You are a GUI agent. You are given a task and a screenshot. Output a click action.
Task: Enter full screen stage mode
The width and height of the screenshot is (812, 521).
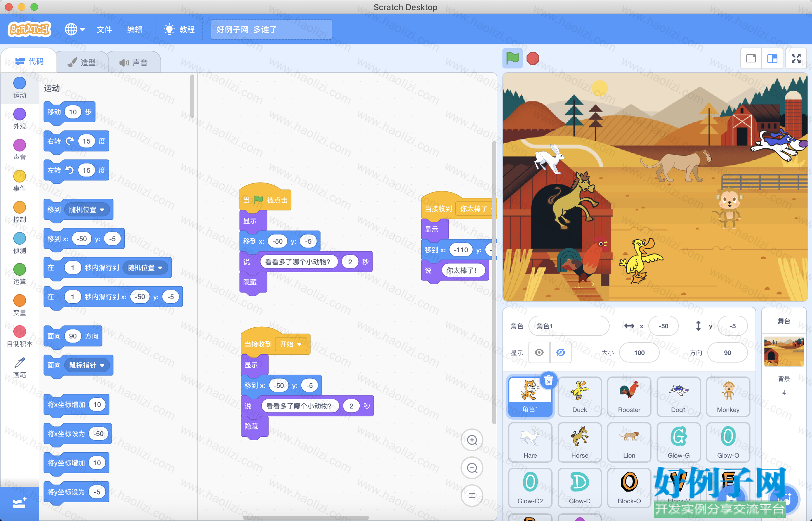pos(796,59)
